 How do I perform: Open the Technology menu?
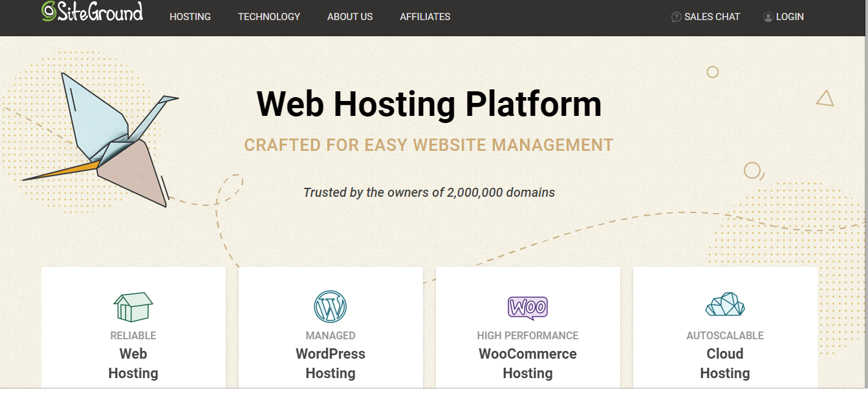pyautogui.click(x=269, y=17)
